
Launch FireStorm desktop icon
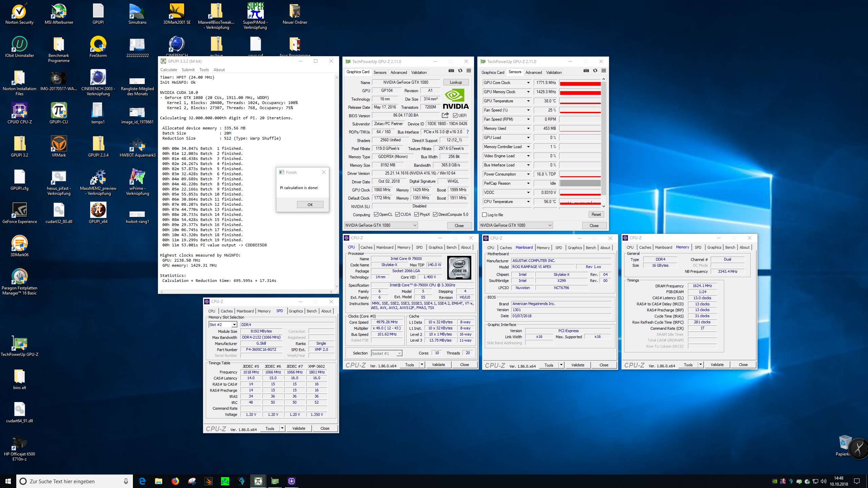click(x=98, y=47)
